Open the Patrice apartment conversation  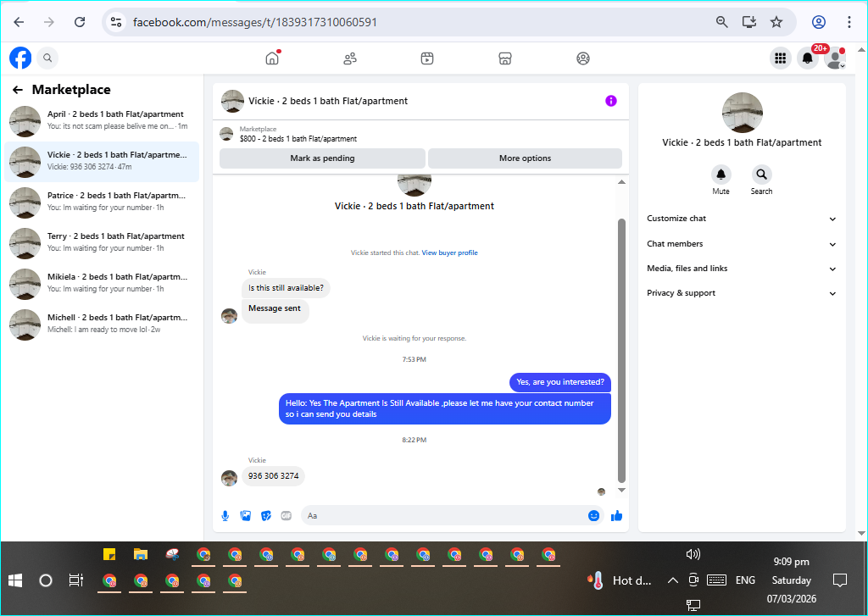point(102,203)
